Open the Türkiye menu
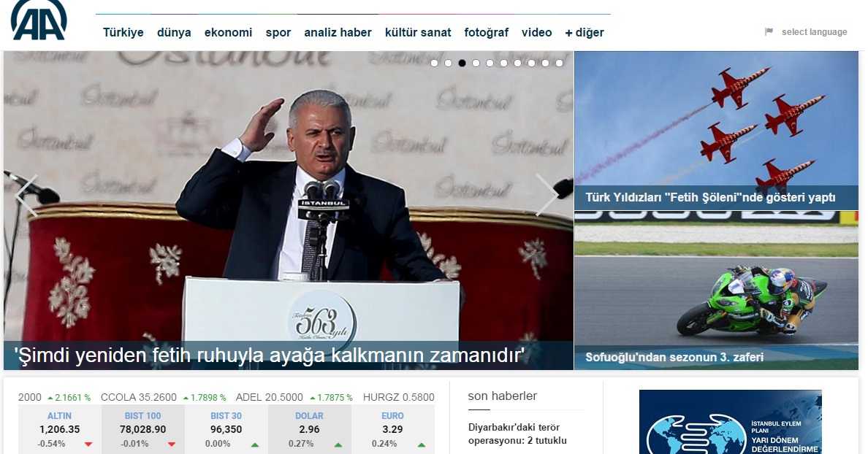Image resolution: width=868 pixels, height=454 pixels. pyautogui.click(x=123, y=33)
